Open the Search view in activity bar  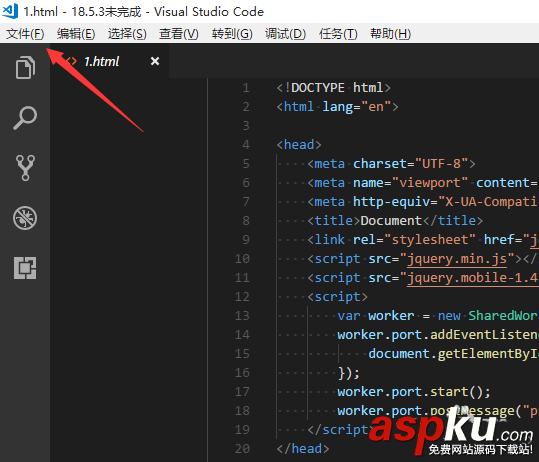coord(25,118)
